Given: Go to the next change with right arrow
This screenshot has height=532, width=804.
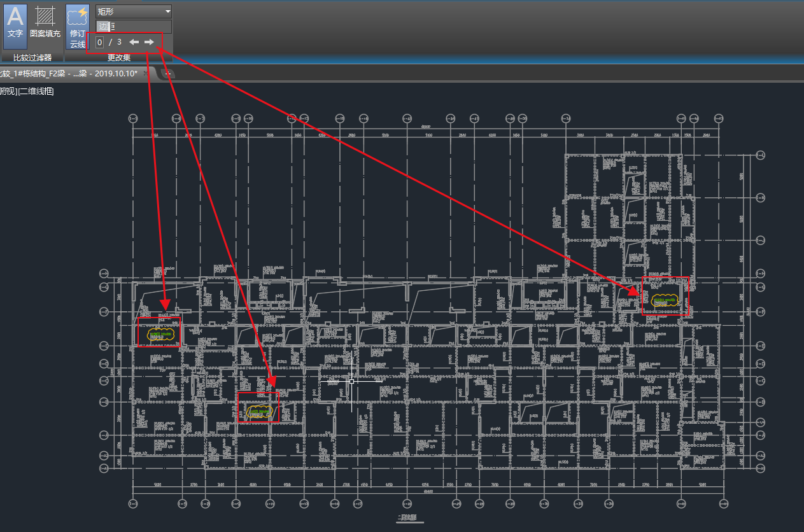Looking at the screenshot, I should tap(149, 42).
